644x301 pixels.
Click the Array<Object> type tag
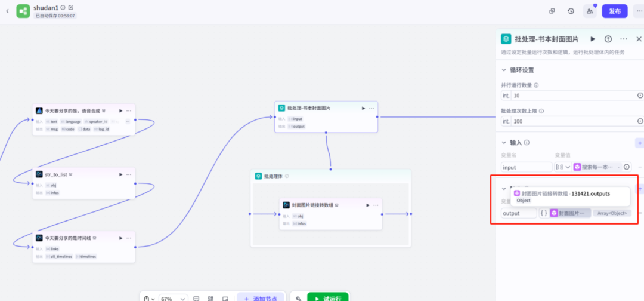point(612,213)
